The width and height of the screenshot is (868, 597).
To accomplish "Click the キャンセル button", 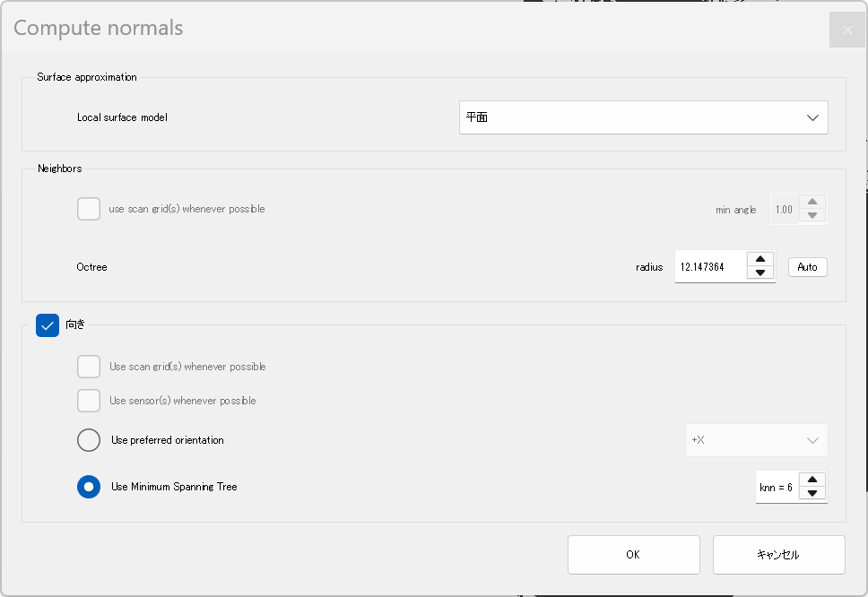I will tap(778, 554).
